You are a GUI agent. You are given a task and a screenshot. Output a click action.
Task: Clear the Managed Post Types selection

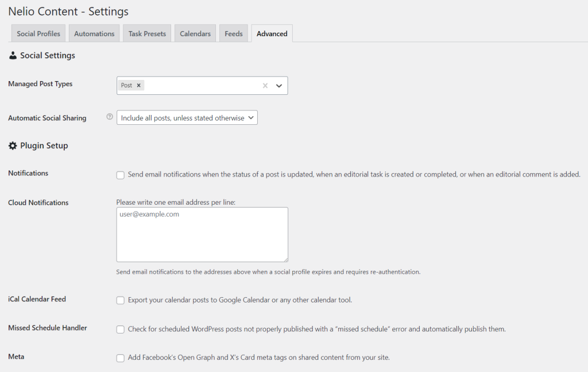pyautogui.click(x=265, y=85)
